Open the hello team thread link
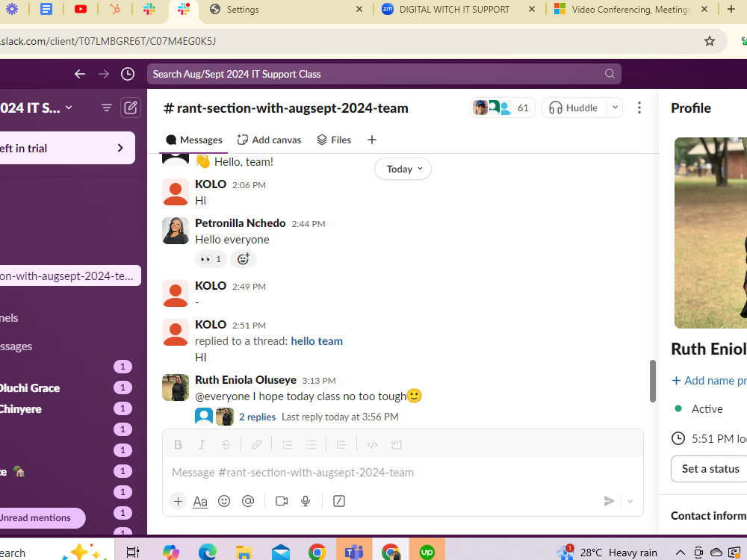 coord(317,341)
